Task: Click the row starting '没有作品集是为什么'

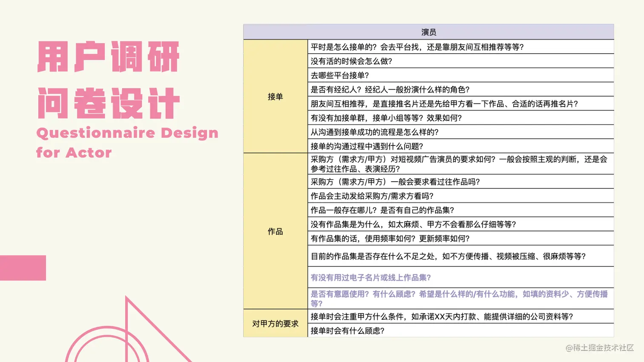Action: (461, 224)
